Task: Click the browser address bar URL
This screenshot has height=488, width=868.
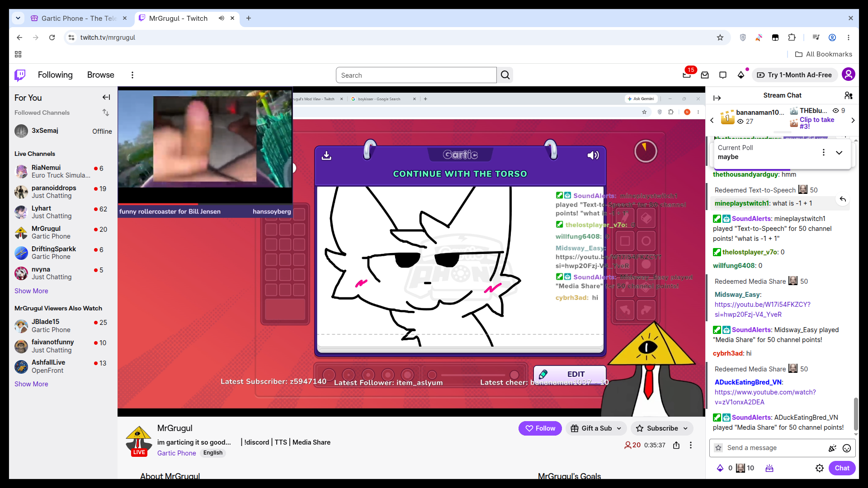Action: (108, 38)
